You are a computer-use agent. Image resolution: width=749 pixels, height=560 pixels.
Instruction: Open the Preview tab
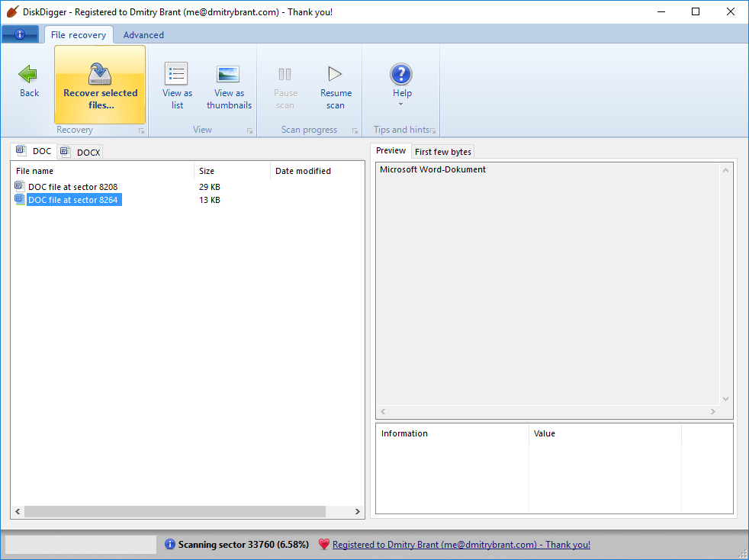(x=391, y=150)
